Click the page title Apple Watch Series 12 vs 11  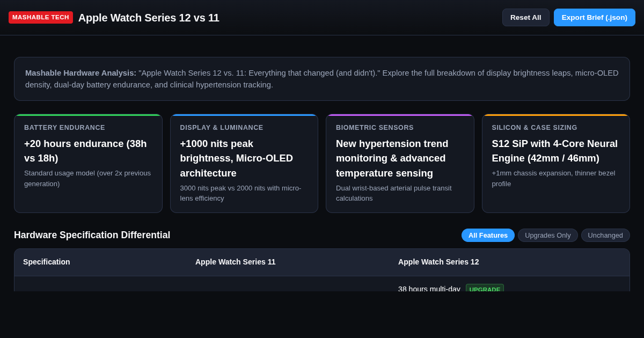(149, 18)
